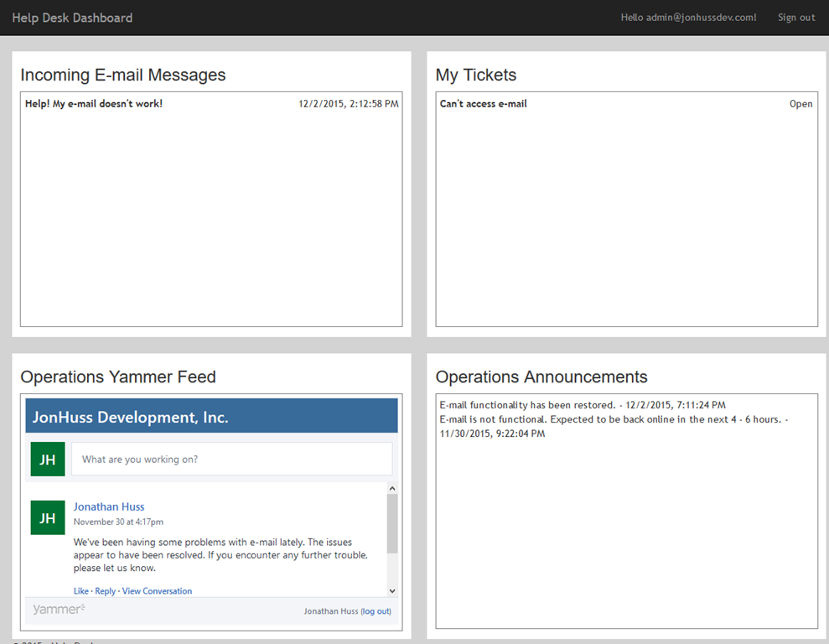This screenshot has height=644, width=829.
Task: Open the 'Help! My e-mail doesn't work!' message
Action: coord(94,104)
